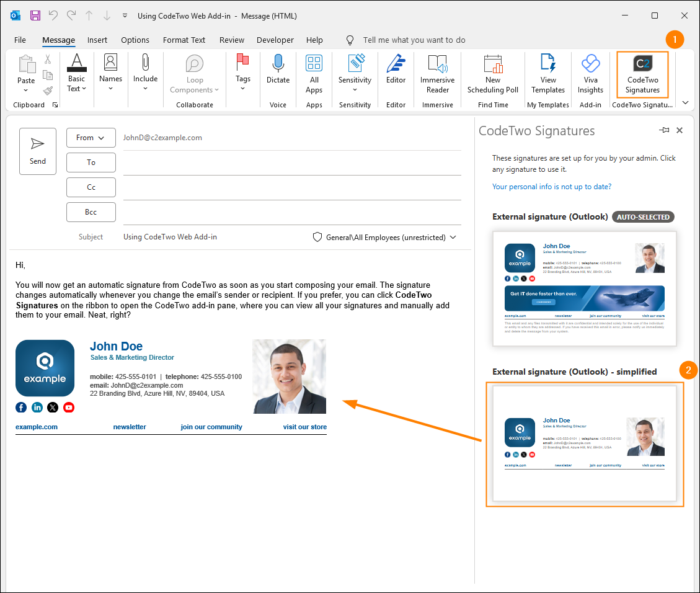Click View Templates icon
Viewport: 700px width, 593px height.
(548, 63)
